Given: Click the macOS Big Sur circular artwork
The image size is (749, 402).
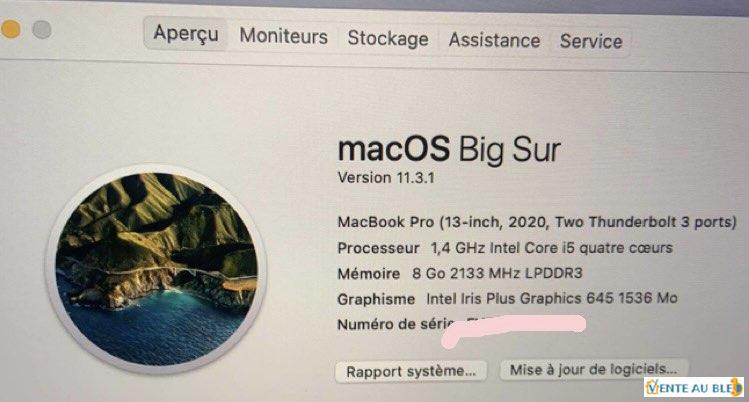Looking at the screenshot, I should pyautogui.click(x=156, y=269).
